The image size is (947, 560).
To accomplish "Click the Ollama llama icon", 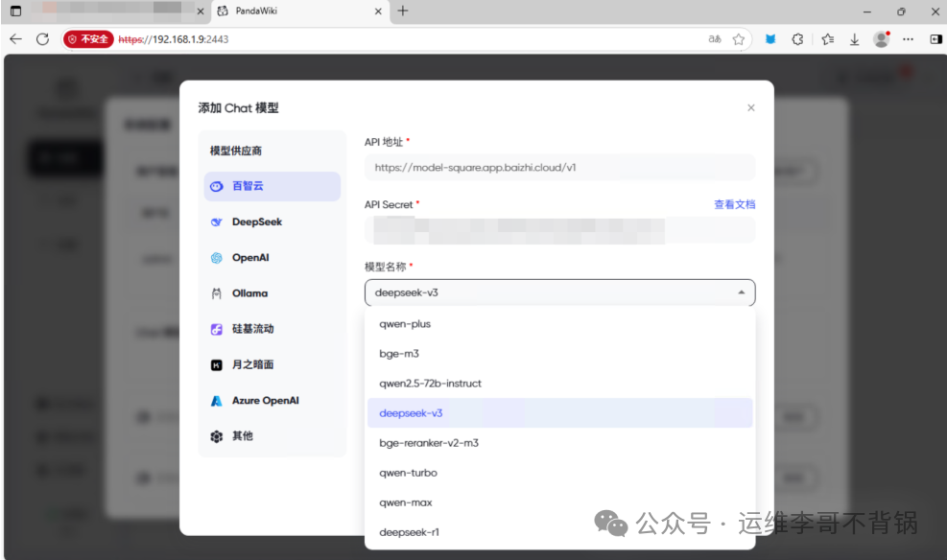I will pyautogui.click(x=216, y=293).
